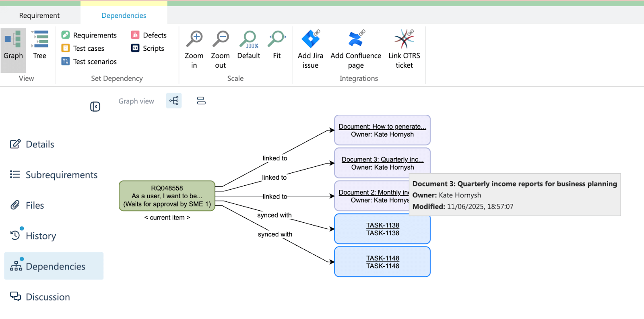Link OTRS ticket icon

(404, 39)
